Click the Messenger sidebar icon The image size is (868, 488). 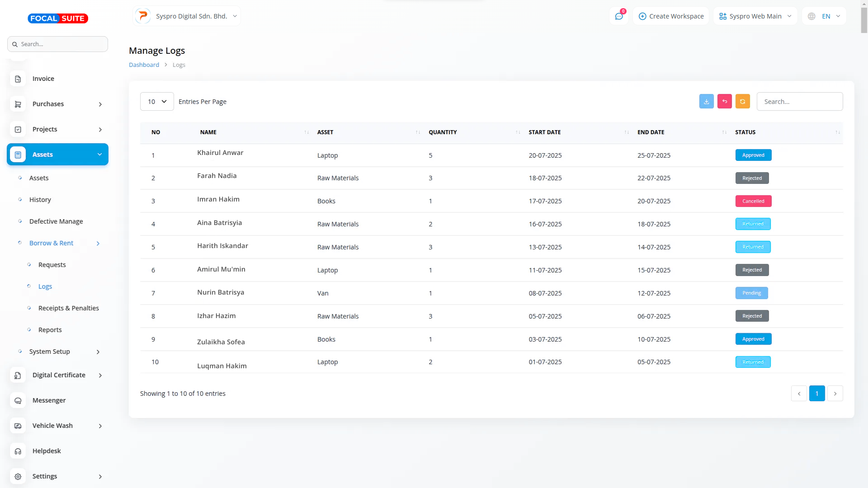click(18, 400)
